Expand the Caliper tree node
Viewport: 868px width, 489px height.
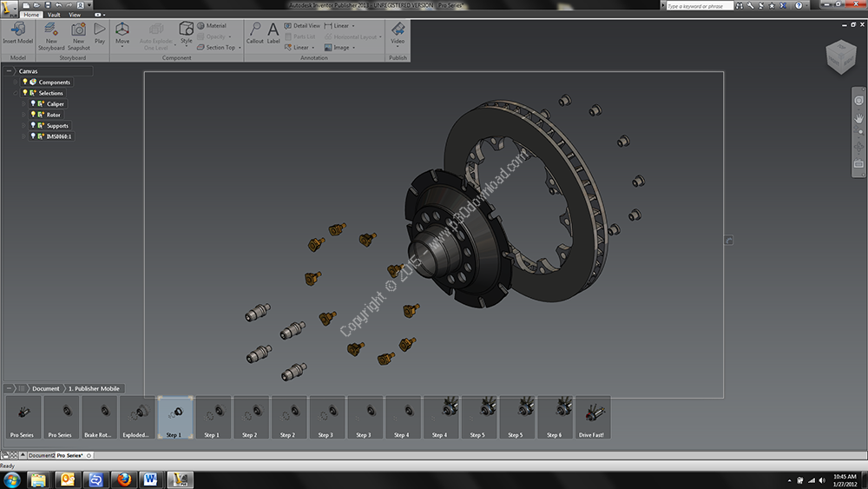coord(23,103)
